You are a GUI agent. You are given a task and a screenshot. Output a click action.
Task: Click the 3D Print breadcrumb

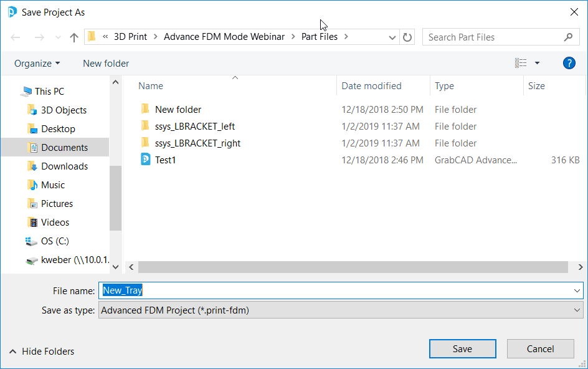pyautogui.click(x=131, y=37)
